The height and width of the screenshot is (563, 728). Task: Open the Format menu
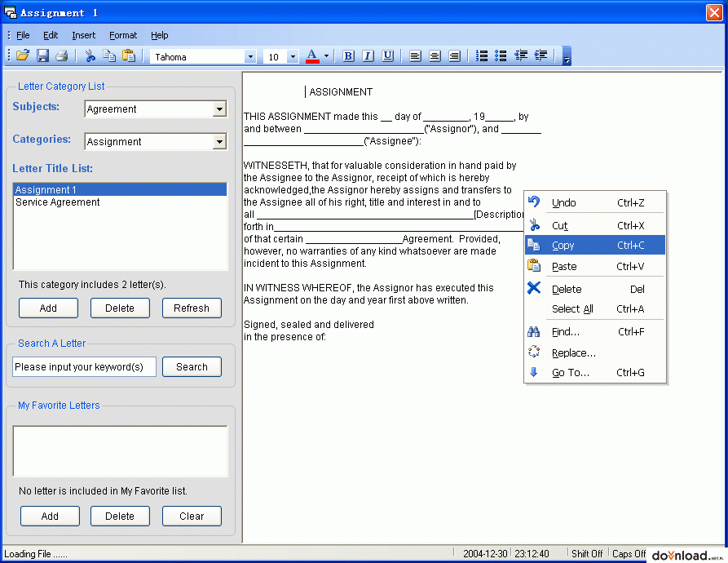coord(123,35)
